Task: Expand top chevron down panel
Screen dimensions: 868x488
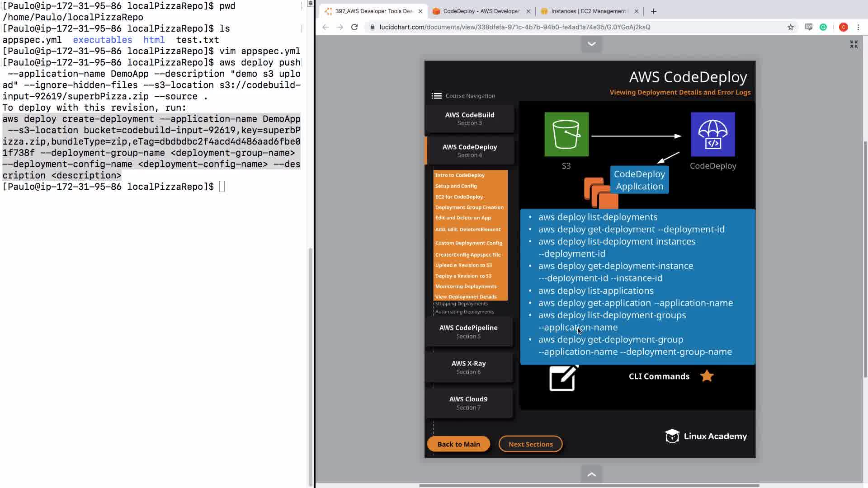Action: (591, 44)
